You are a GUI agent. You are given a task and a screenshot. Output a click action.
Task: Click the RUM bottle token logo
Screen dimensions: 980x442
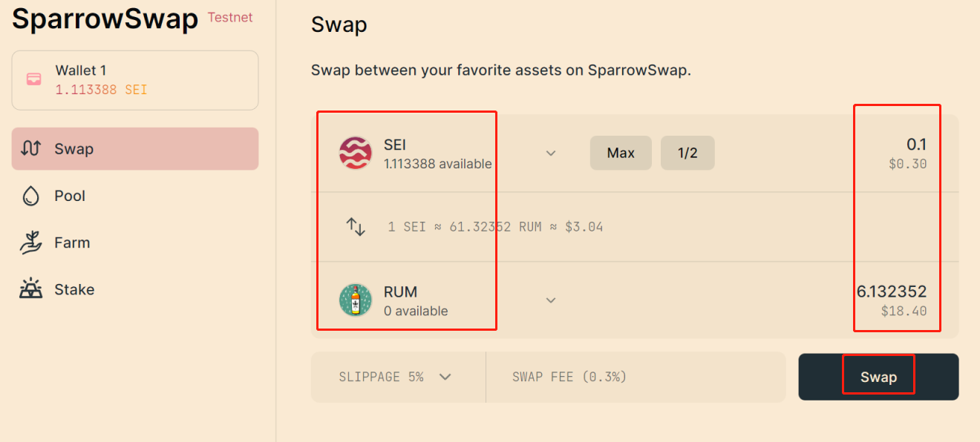click(x=356, y=300)
